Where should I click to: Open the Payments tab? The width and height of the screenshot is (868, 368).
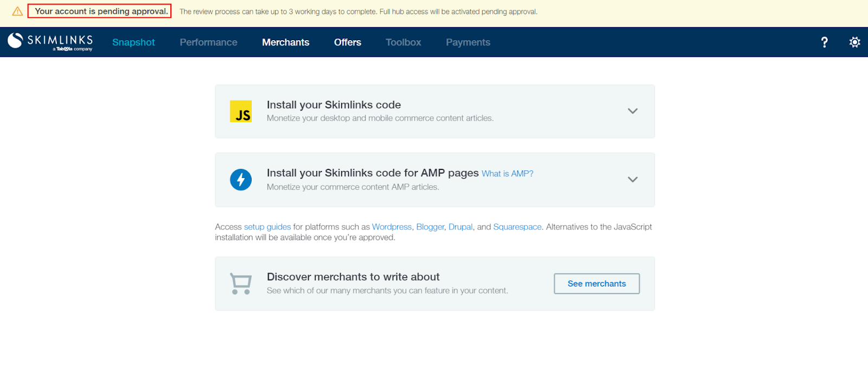click(468, 42)
